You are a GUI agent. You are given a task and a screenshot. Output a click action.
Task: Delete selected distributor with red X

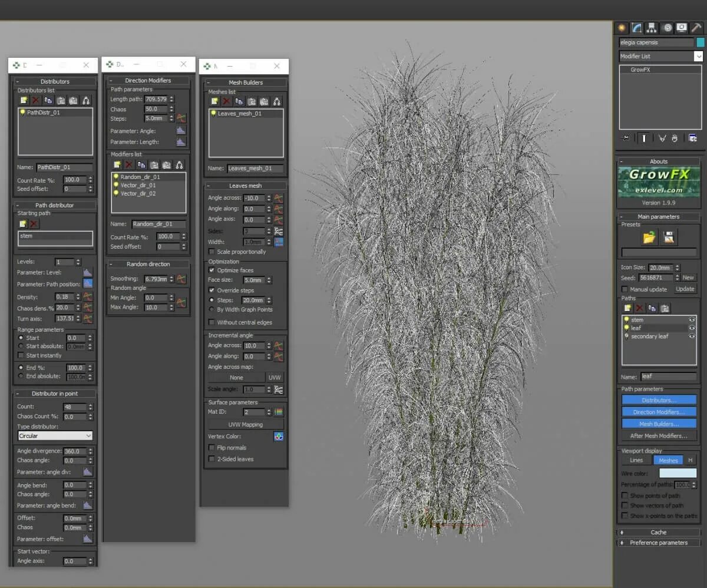pyautogui.click(x=35, y=100)
